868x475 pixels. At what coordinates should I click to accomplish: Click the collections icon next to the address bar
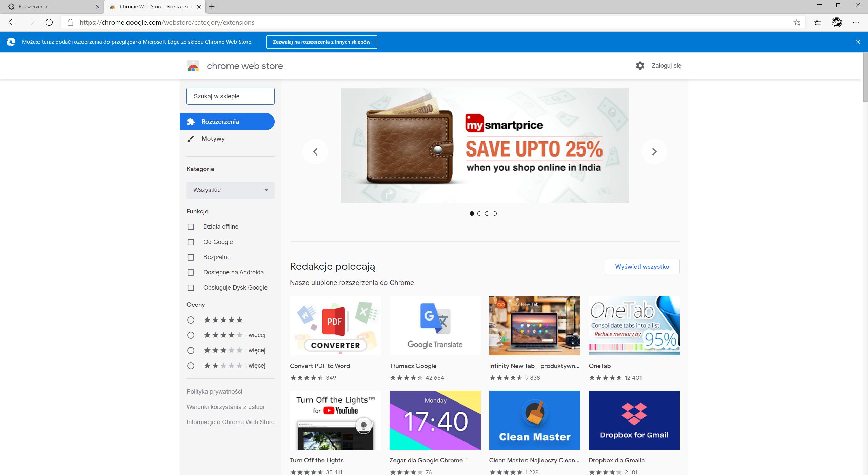tap(817, 22)
